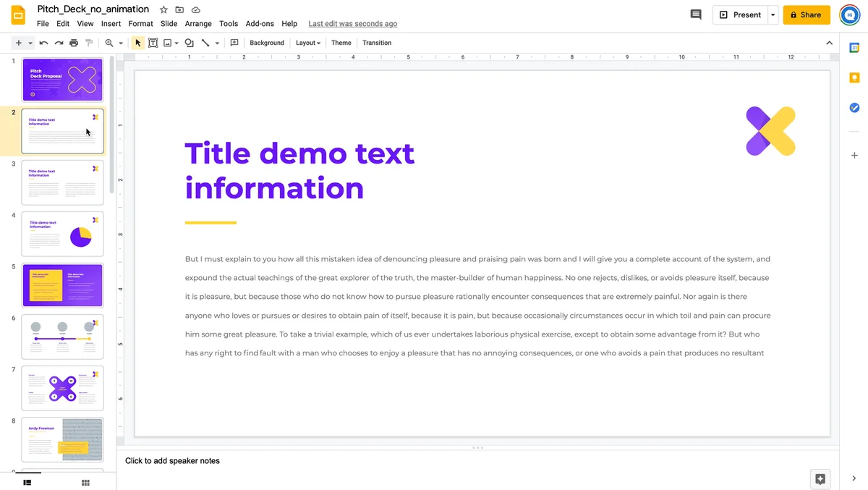Star the Pitch_Deck_no_animation document

[x=164, y=9]
